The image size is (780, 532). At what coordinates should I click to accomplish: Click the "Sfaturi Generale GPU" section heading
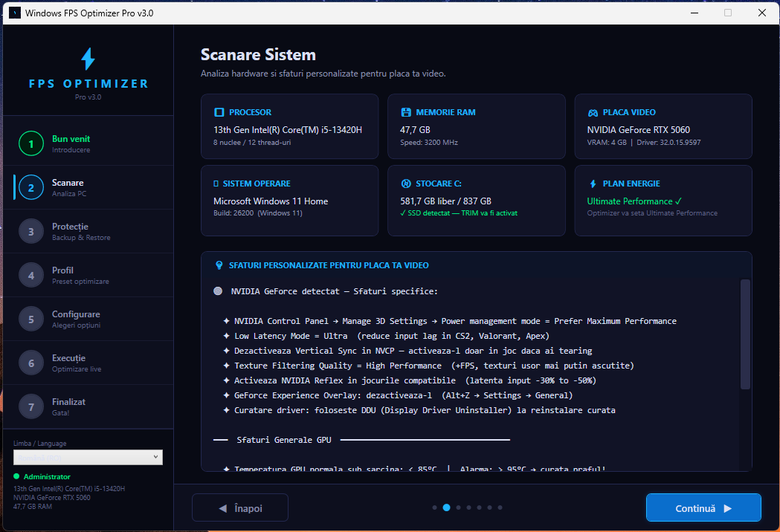(284, 440)
